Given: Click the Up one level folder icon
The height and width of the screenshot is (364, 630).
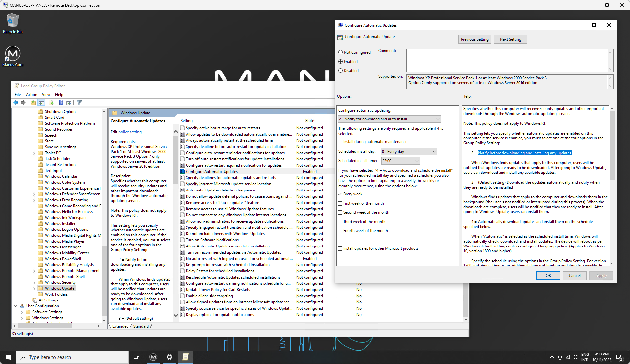Looking at the screenshot, I should [33, 103].
